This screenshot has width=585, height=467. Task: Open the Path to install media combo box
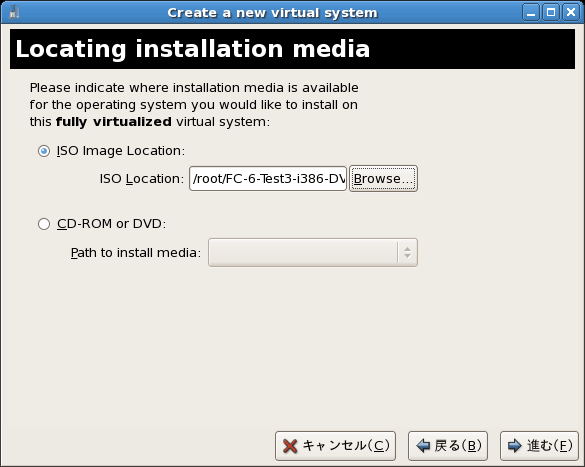click(313, 253)
